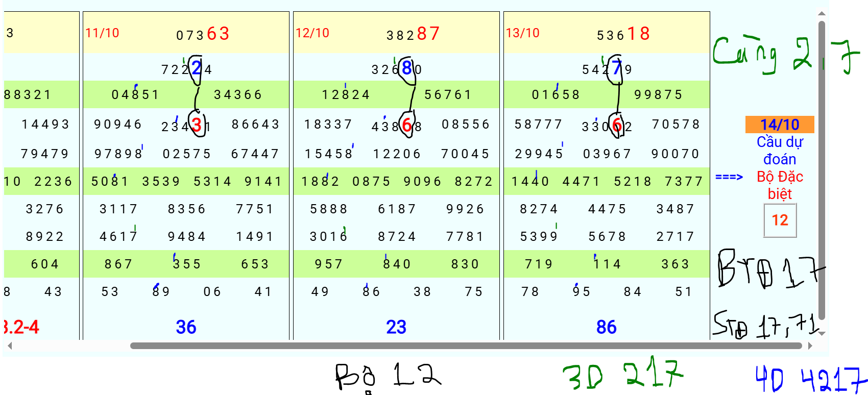Select the 11/10 date header
The height and width of the screenshot is (395, 868).
[102, 33]
